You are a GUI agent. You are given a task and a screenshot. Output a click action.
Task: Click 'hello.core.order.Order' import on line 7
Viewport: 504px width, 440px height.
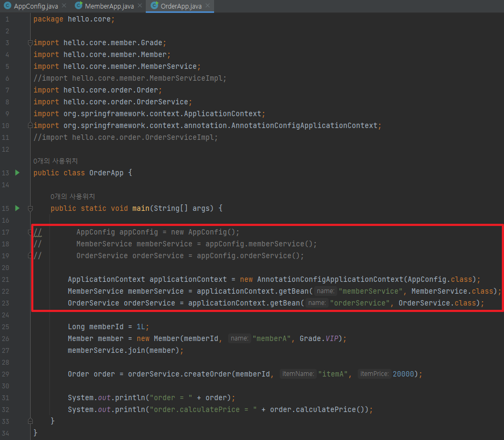pos(111,90)
